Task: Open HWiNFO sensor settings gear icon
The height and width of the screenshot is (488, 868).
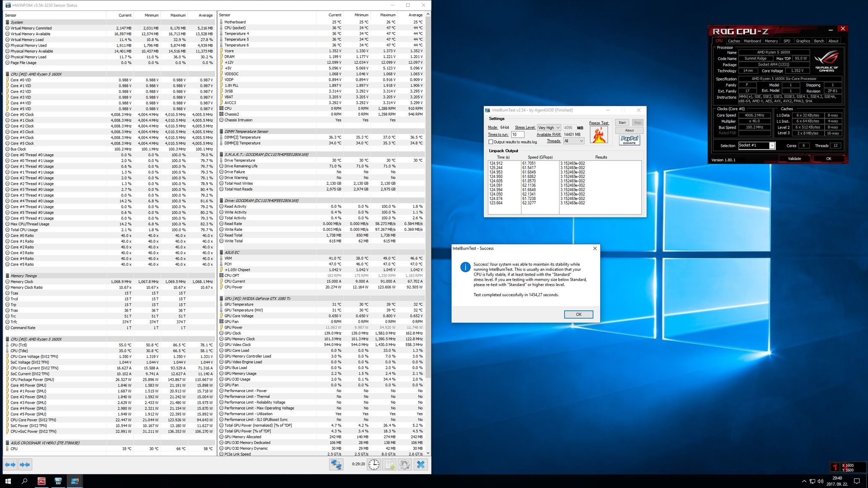Action: pos(404,465)
